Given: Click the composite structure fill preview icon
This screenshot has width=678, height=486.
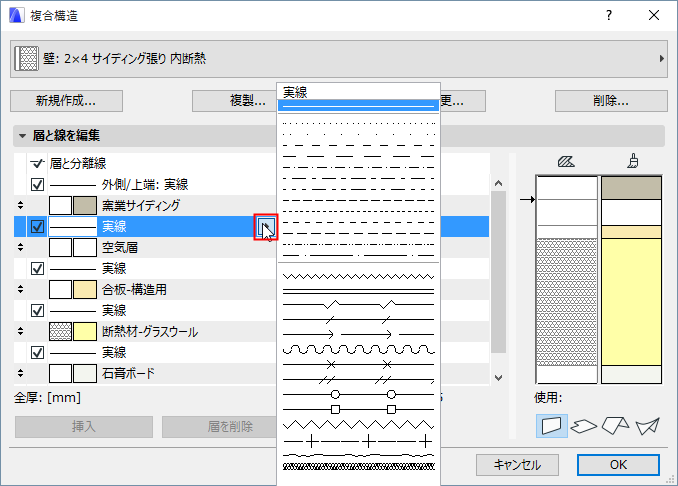Looking at the screenshot, I should (26, 58).
